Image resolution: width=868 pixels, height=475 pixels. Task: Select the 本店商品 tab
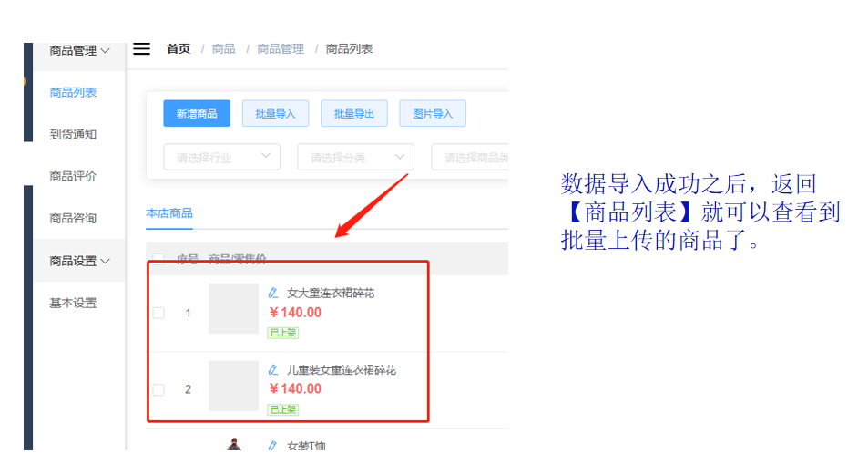[x=169, y=213]
